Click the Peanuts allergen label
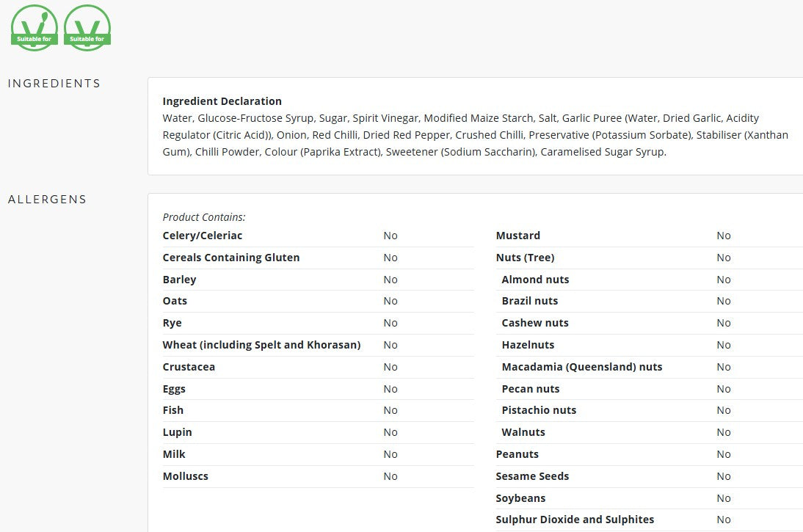 click(517, 454)
